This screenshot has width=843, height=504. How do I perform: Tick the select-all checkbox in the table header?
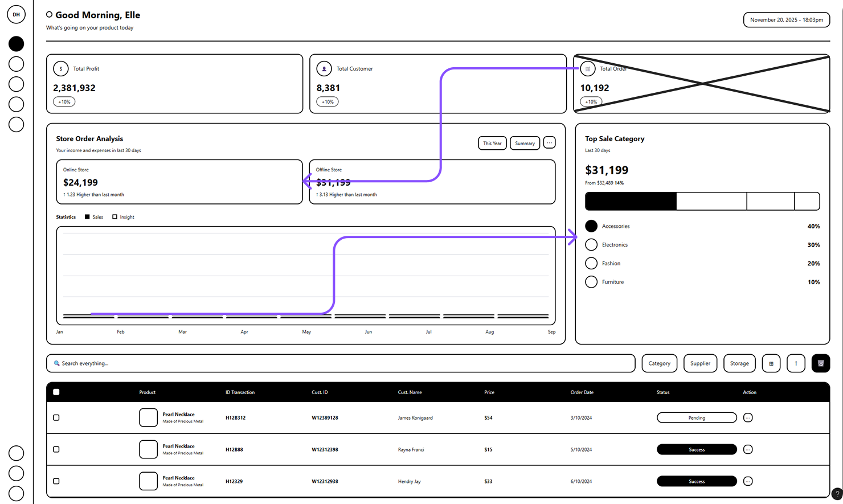tap(56, 392)
